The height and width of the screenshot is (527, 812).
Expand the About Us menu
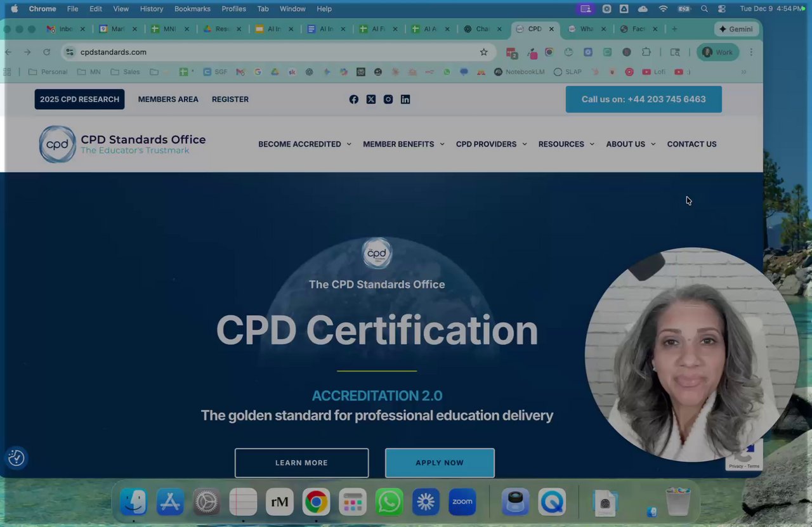click(x=631, y=144)
